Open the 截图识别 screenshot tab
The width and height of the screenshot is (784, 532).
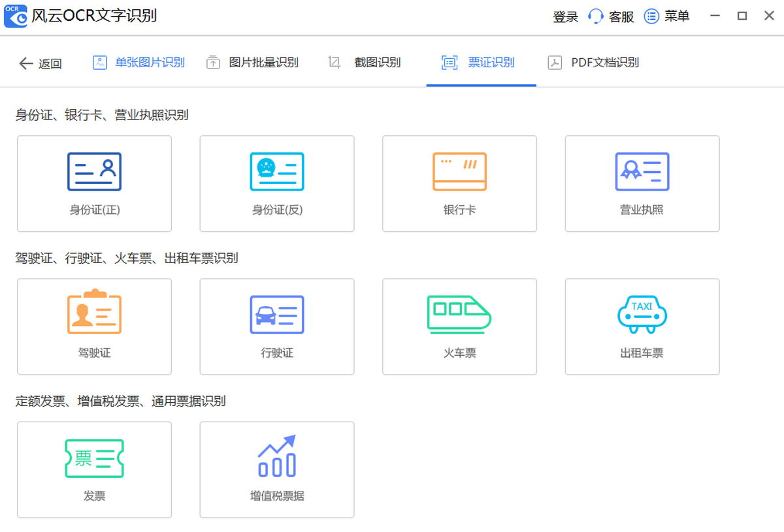(x=365, y=63)
